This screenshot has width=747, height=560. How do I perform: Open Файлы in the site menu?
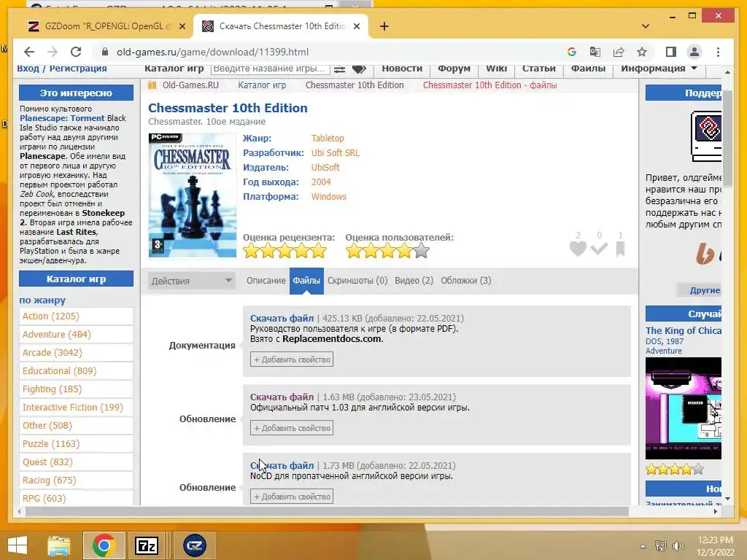click(x=588, y=69)
